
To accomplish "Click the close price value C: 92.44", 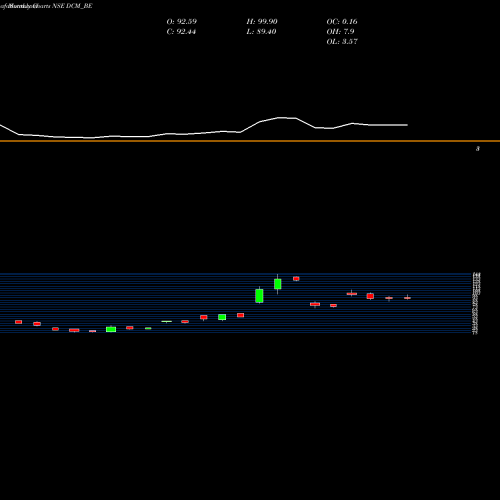I will point(181,32).
